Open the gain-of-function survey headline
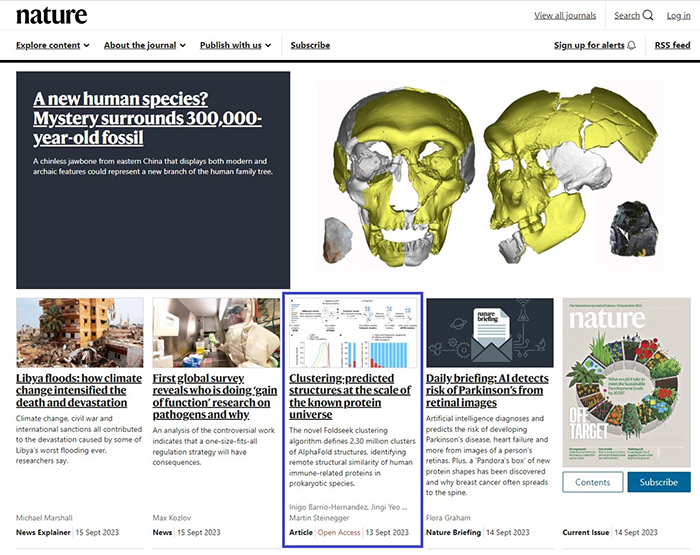Image resolution: width=700 pixels, height=555 pixels. (x=215, y=396)
